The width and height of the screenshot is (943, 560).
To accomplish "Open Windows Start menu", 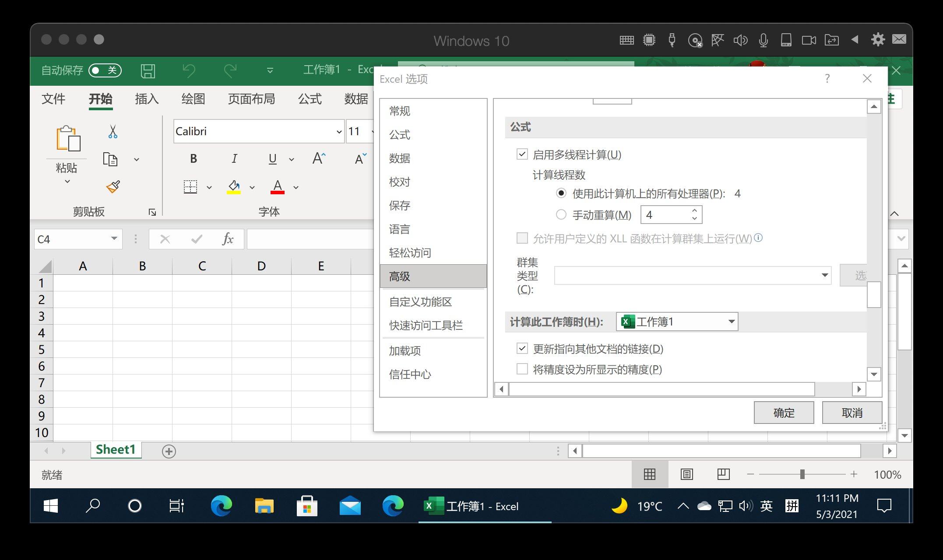I will [x=51, y=506].
